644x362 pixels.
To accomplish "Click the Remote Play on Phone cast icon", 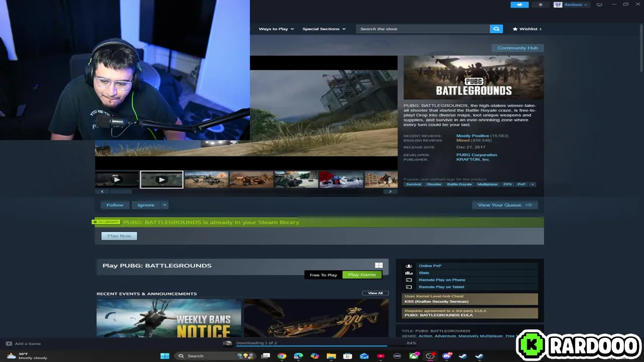I will pos(409,280).
